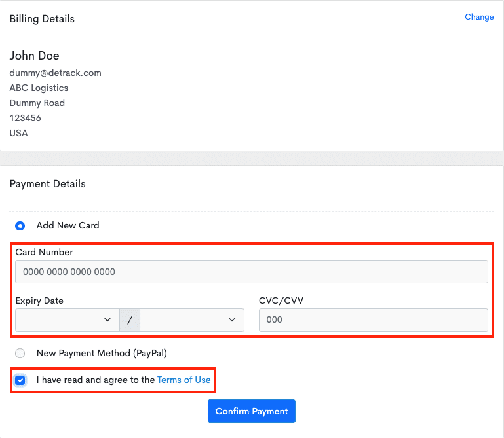Click the chevron arrow of the year selector
Viewport: 504px width, 438px height.
(x=232, y=320)
